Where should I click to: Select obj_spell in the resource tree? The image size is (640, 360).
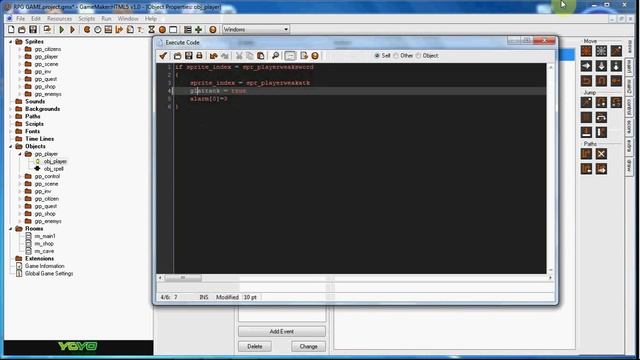tap(53, 169)
